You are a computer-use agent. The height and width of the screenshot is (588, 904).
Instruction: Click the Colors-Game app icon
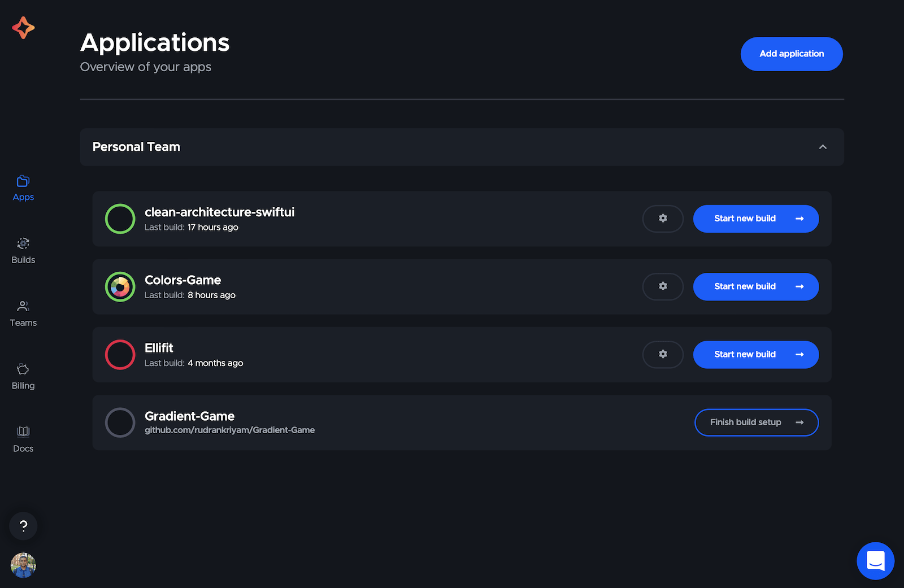point(120,286)
